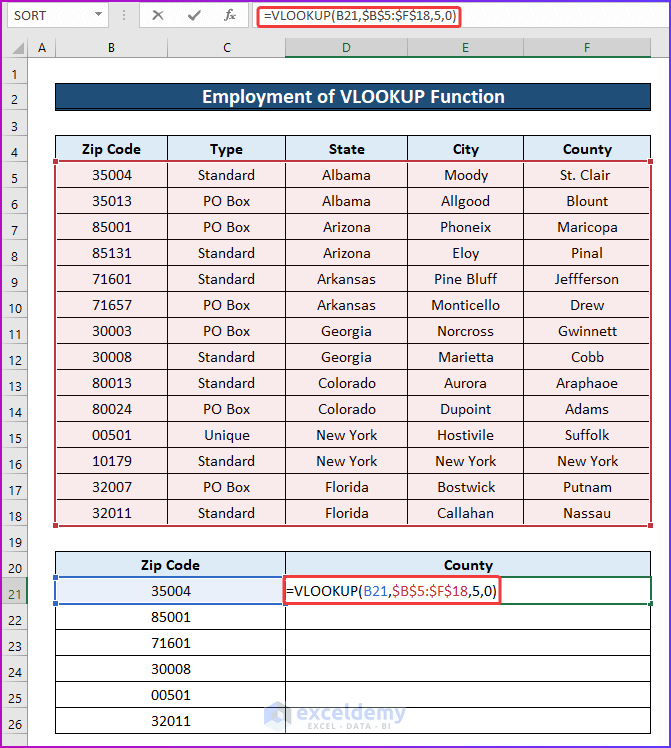Image resolution: width=671 pixels, height=748 pixels.
Task: Click the State header cell
Action: [x=346, y=149]
